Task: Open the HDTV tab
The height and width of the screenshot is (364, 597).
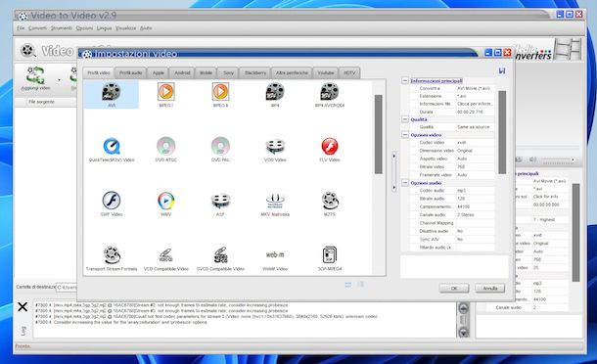Action: [x=349, y=72]
